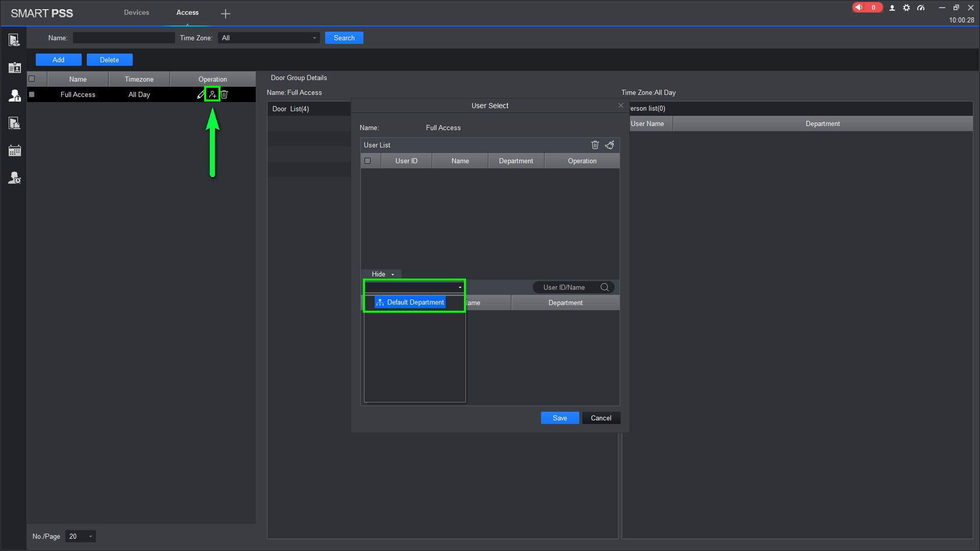
Task: Toggle the door group header select-all checkbox
Action: (32, 79)
